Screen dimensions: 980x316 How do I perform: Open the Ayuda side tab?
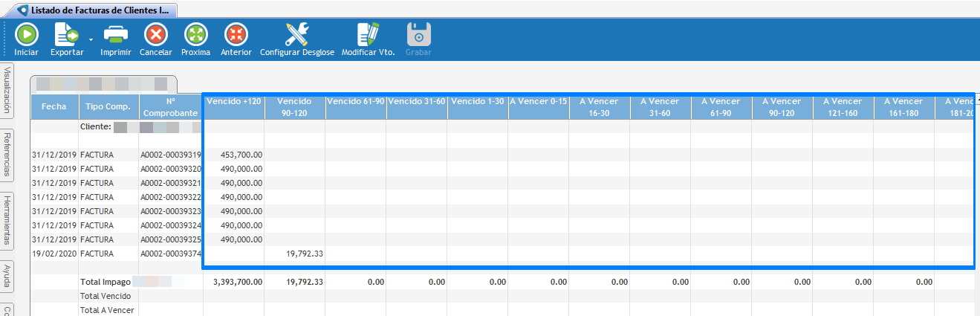coord(7,275)
